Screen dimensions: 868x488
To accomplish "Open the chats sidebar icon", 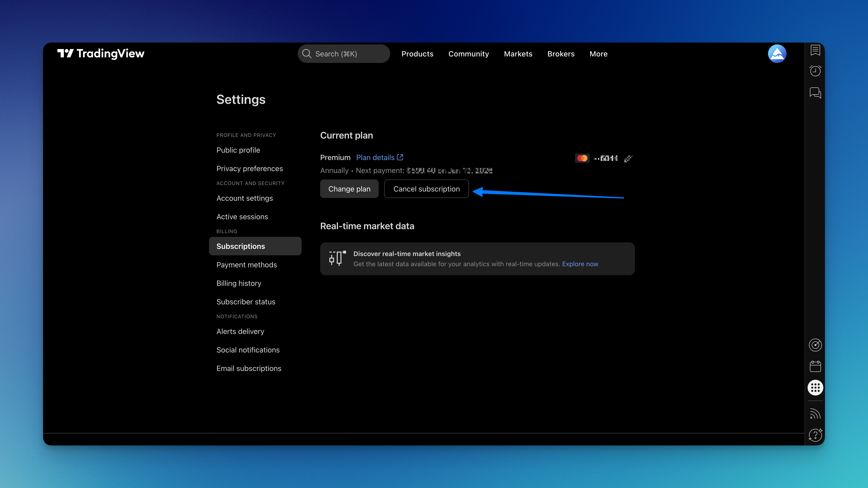I will pyautogui.click(x=815, y=92).
